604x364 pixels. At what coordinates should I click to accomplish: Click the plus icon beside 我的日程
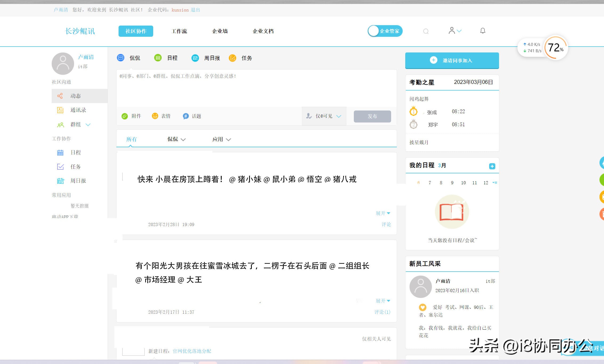(x=492, y=166)
